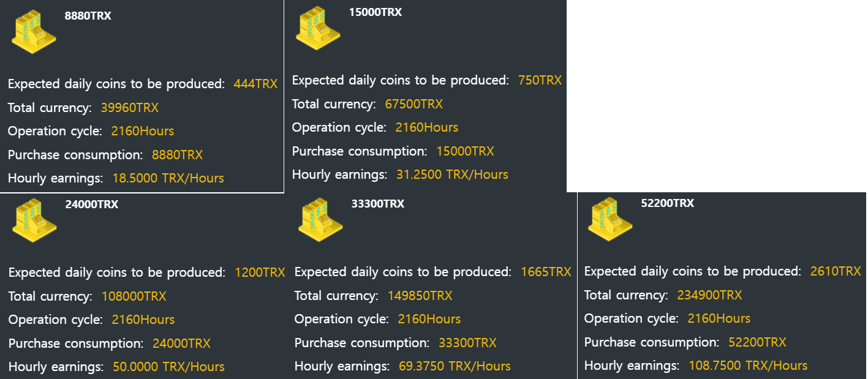Click the 50.0000 TRX/Hours earnings value
The height and width of the screenshot is (379, 868).
169,367
